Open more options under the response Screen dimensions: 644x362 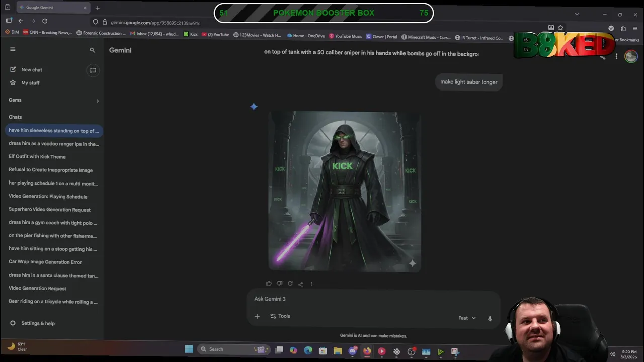coord(311,284)
